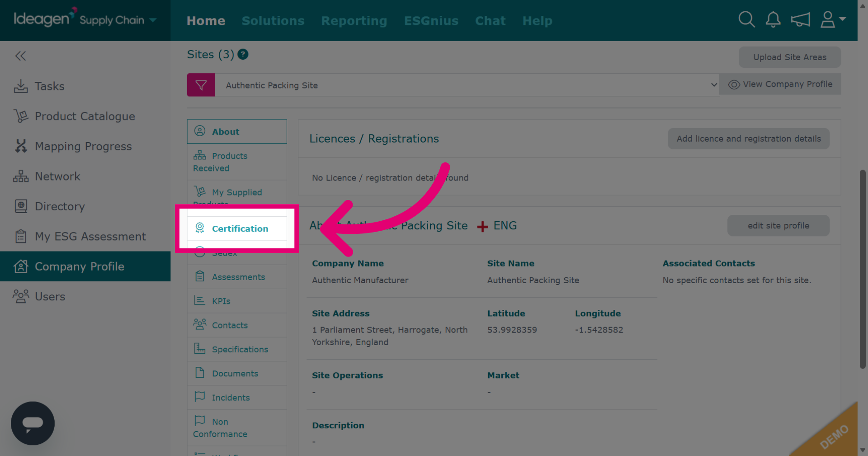
Task: Open Reporting in top navigation
Action: [354, 21]
